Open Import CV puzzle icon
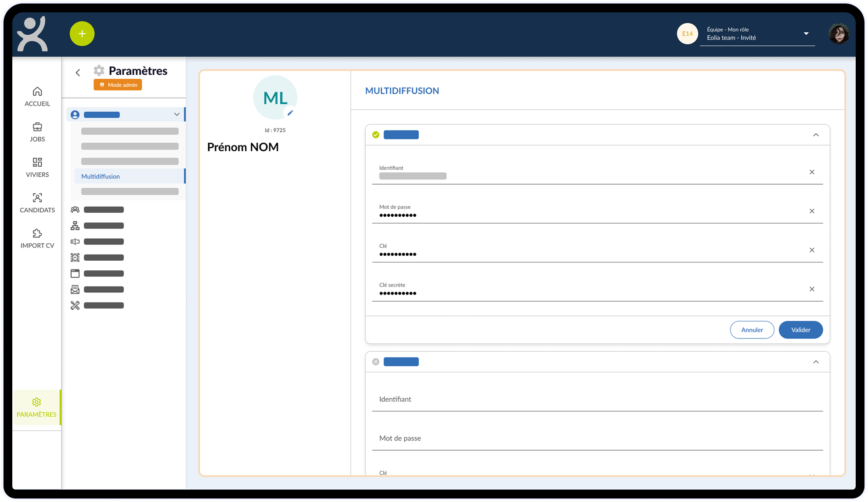 point(37,233)
